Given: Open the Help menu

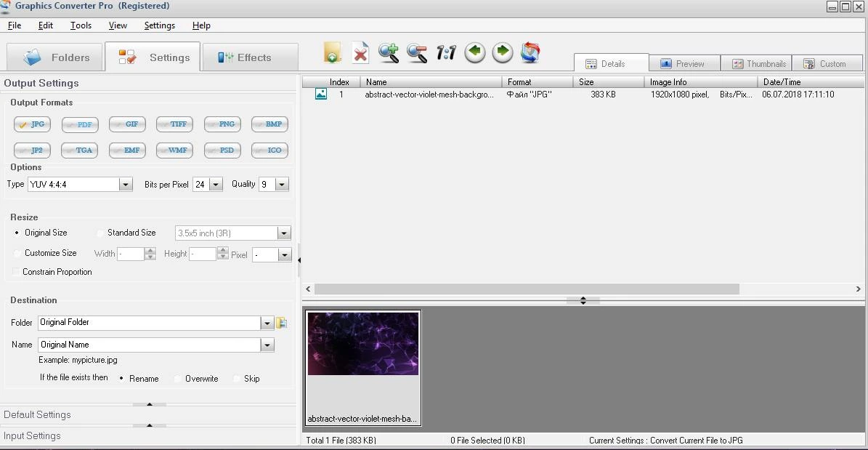Looking at the screenshot, I should (x=201, y=25).
